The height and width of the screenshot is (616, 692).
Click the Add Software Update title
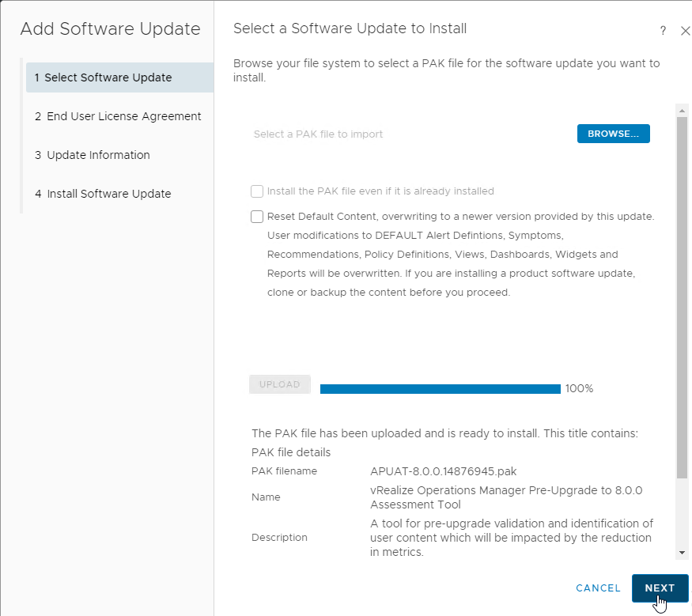coord(110,29)
